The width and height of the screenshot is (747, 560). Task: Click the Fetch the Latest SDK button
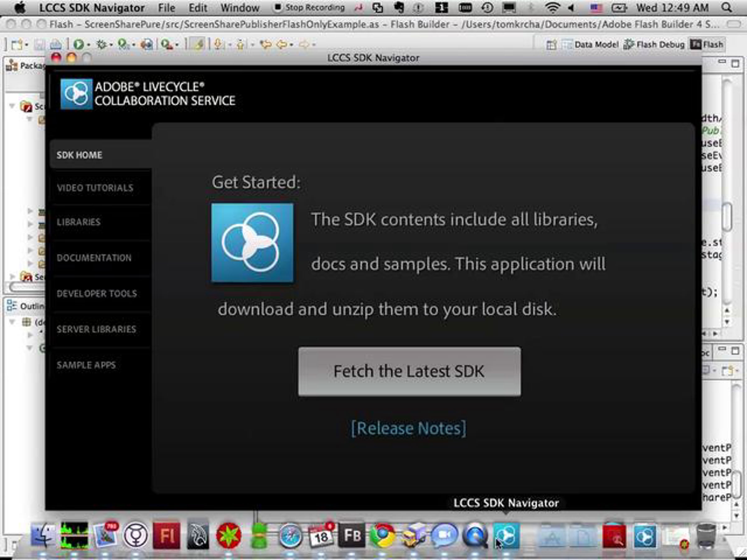pyautogui.click(x=409, y=371)
